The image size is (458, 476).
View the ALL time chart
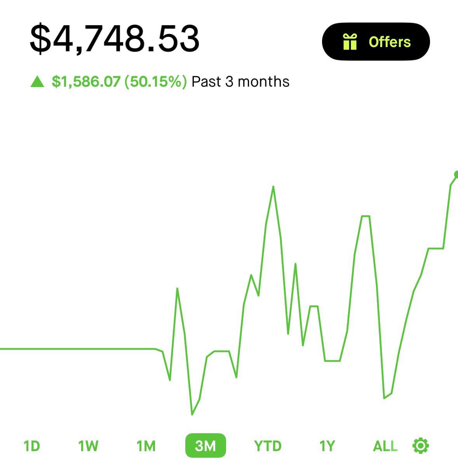coord(385,446)
